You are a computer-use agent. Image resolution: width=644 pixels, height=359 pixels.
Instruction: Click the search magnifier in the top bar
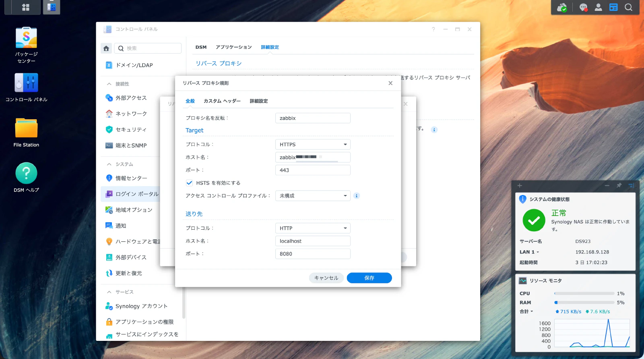pyautogui.click(x=628, y=8)
